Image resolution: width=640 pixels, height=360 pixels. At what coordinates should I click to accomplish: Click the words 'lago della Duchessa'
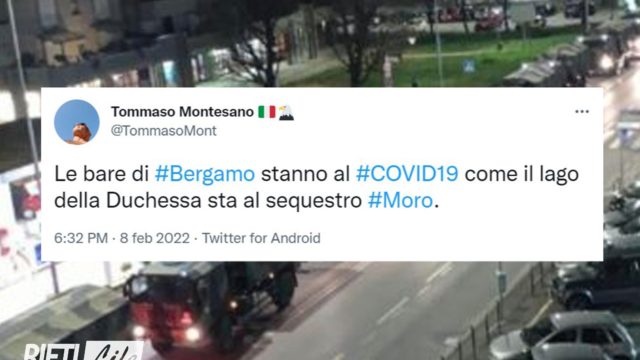[317, 187]
